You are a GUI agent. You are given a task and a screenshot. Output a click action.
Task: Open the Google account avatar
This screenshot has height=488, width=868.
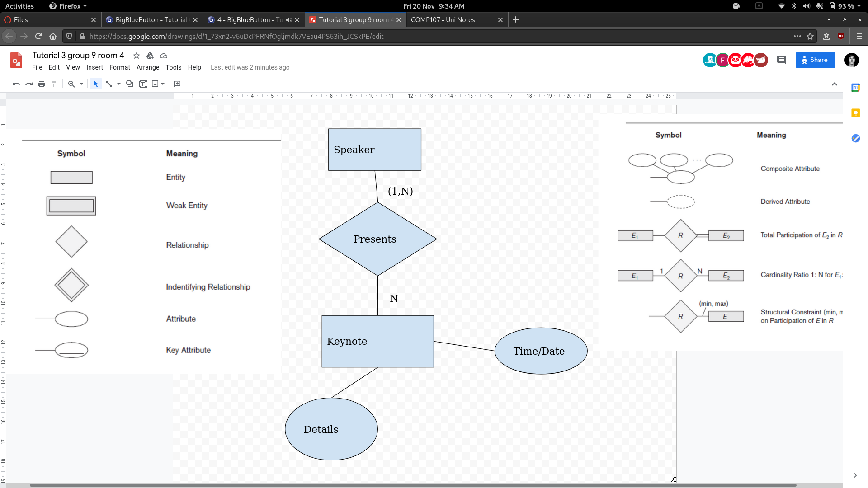852,60
